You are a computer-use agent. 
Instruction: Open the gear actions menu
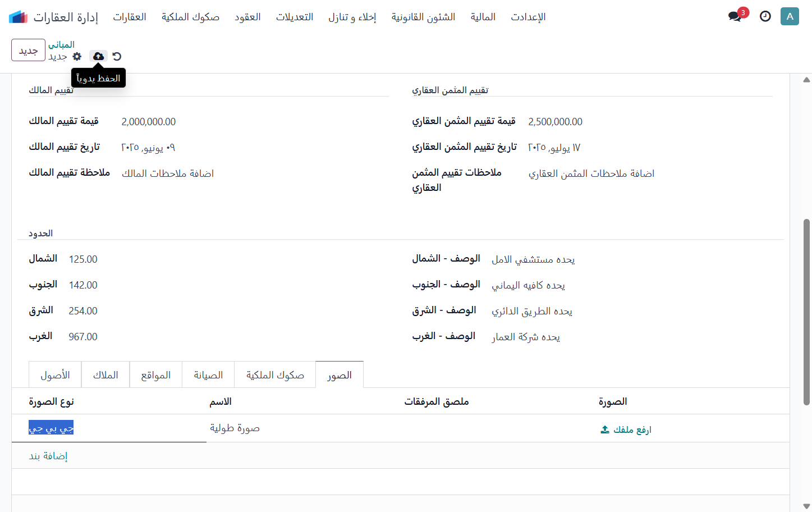[77, 56]
